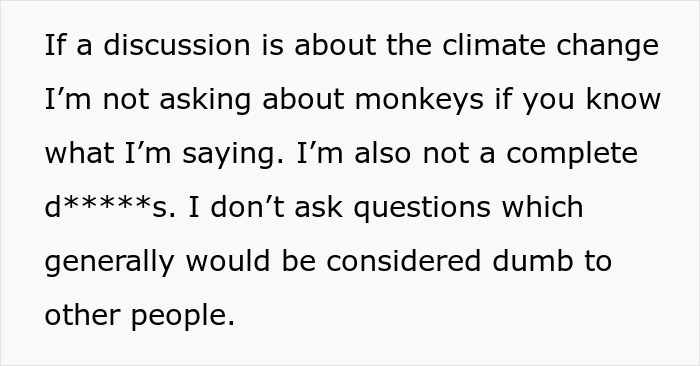
Task: Click the word "would"
Action: (x=228, y=261)
